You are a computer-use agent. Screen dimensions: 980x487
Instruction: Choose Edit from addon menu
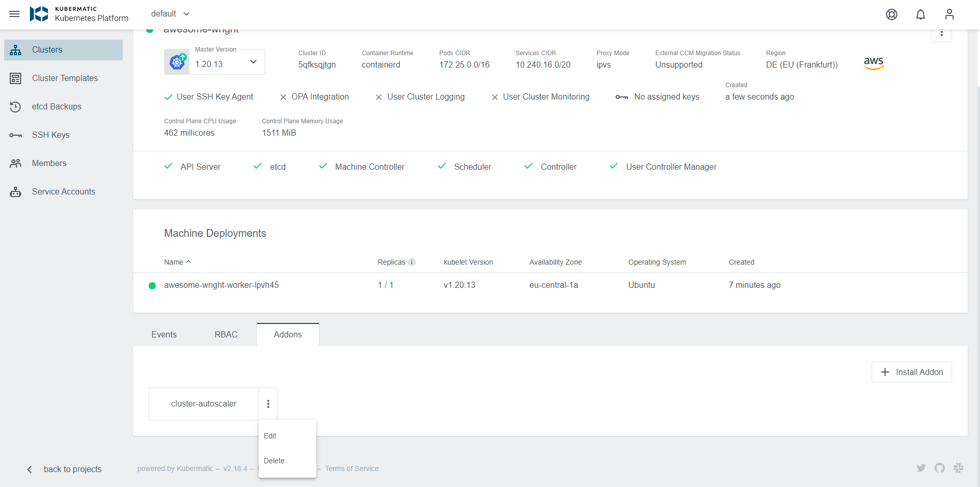287,436
